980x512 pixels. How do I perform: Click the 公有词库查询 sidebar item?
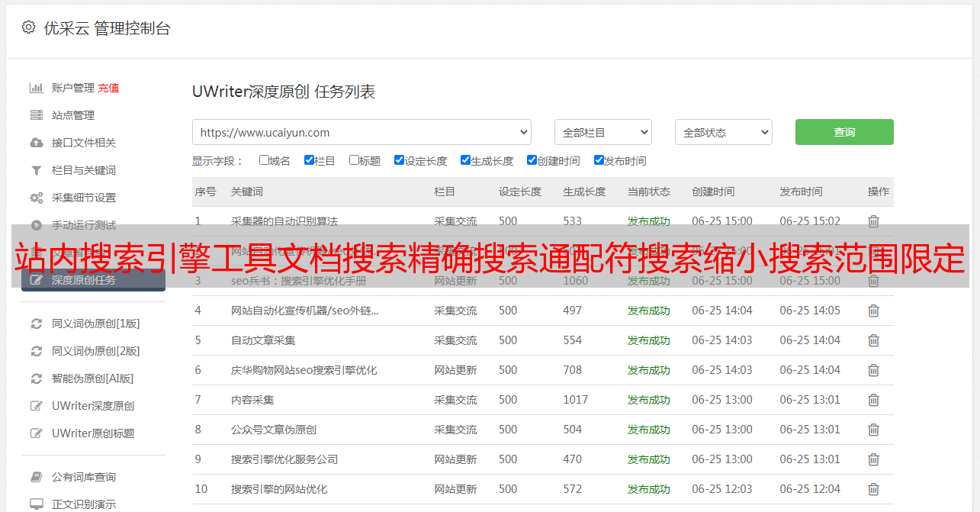[x=84, y=477]
